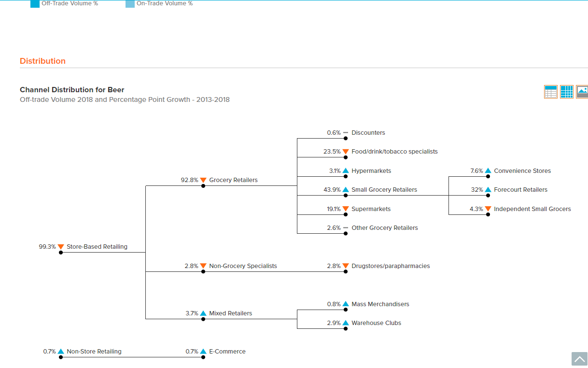Toggle Off-Trade Volume % legend swatch
Viewport: 588px width, 368px height.
(35, 3)
